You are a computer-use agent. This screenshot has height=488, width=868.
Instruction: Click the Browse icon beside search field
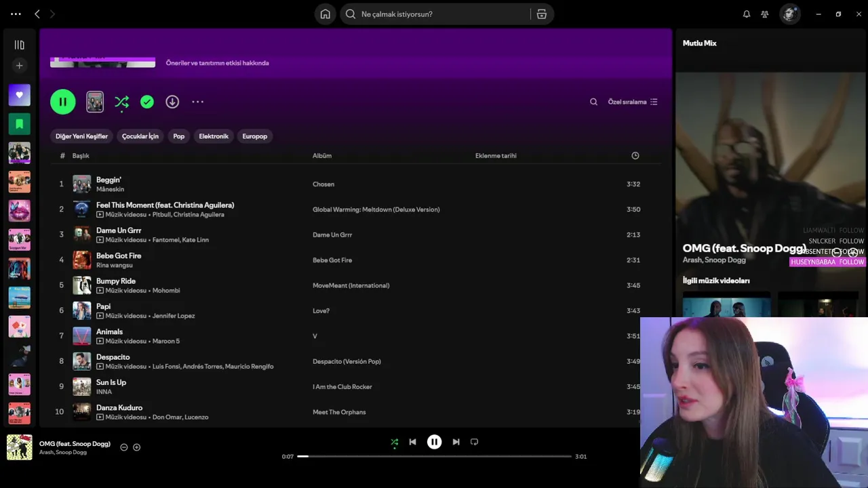(x=541, y=14)
